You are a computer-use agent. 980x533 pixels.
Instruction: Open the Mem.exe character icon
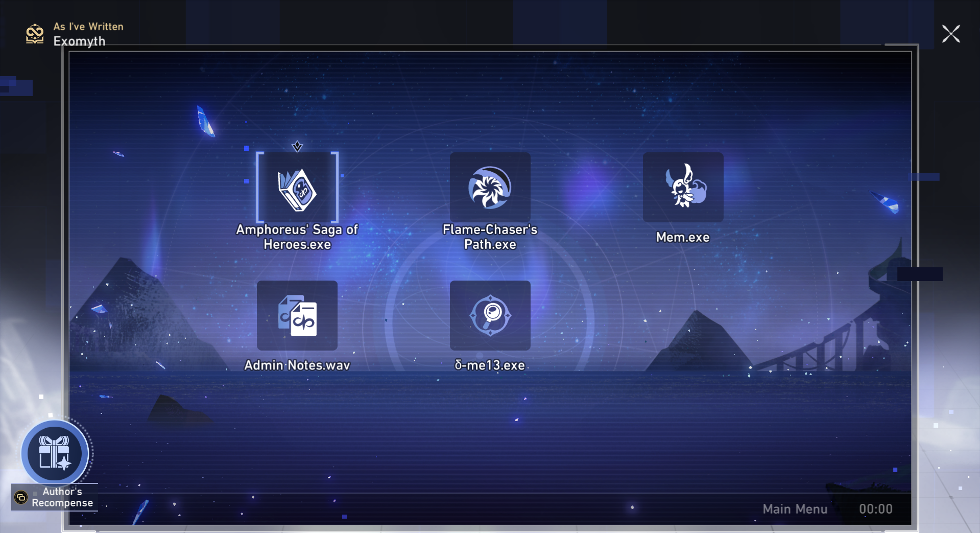pyautogui.click(x=683, y=188)
